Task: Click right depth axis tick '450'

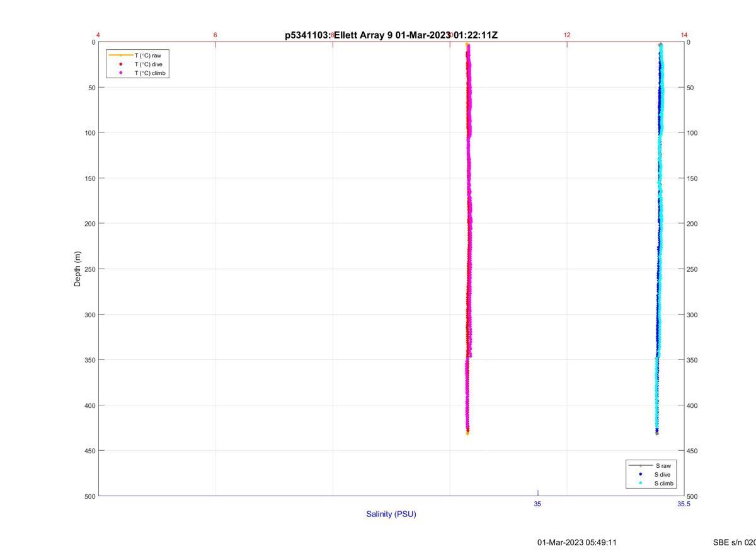Action: [692, 451]
